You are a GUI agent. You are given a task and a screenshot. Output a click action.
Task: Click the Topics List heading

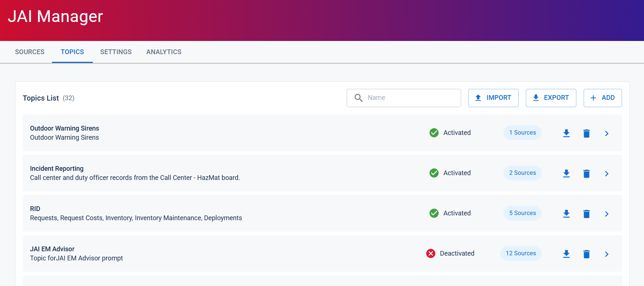(41, 98)
